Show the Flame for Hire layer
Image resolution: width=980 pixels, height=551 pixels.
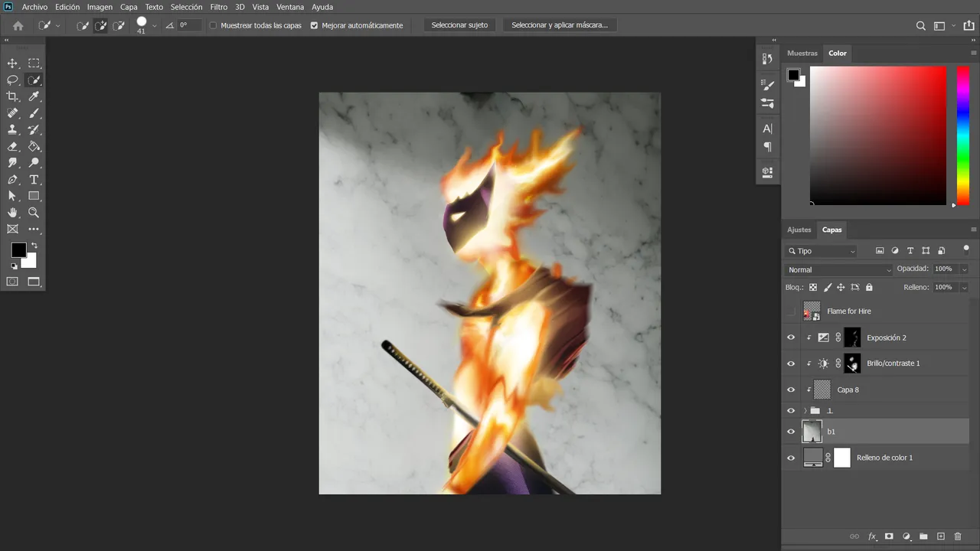tap(791, 311)
